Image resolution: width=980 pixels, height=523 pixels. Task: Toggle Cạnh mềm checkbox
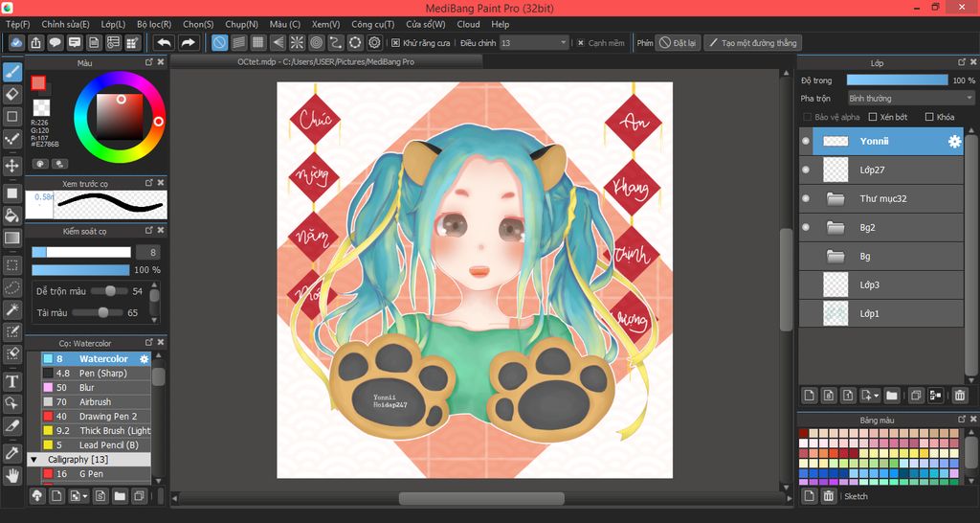(x=581, y=43)
